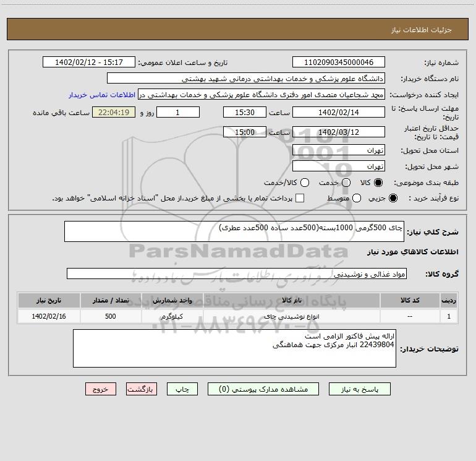Click the price validity time 15:00
476x461 pixels.
pos(245,132)
